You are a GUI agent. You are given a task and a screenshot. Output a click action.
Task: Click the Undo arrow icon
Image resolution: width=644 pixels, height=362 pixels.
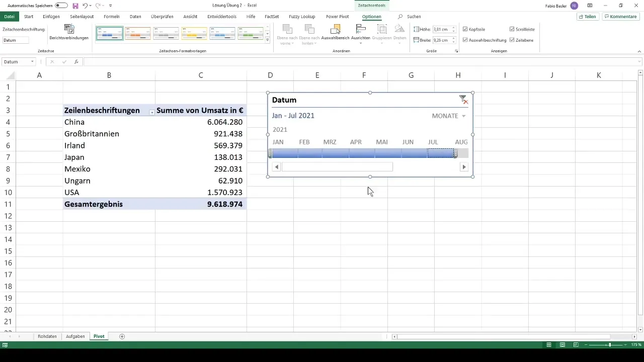[85, 6]
